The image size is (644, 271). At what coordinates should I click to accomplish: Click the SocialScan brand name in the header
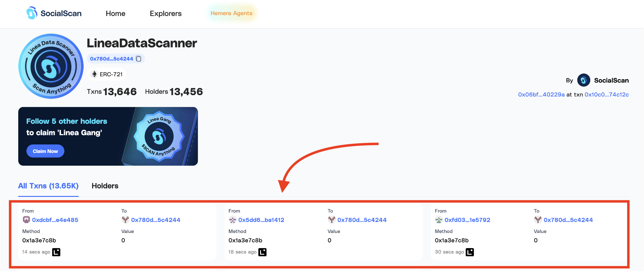(61, 13)
